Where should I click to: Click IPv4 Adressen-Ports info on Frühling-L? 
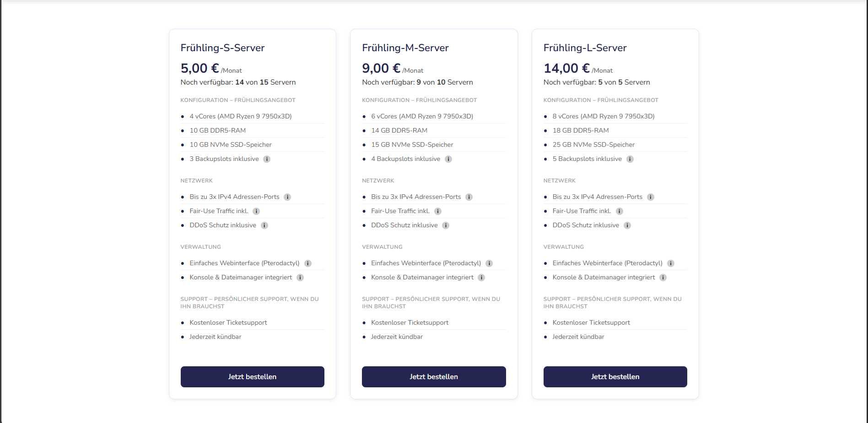point(650,197)
